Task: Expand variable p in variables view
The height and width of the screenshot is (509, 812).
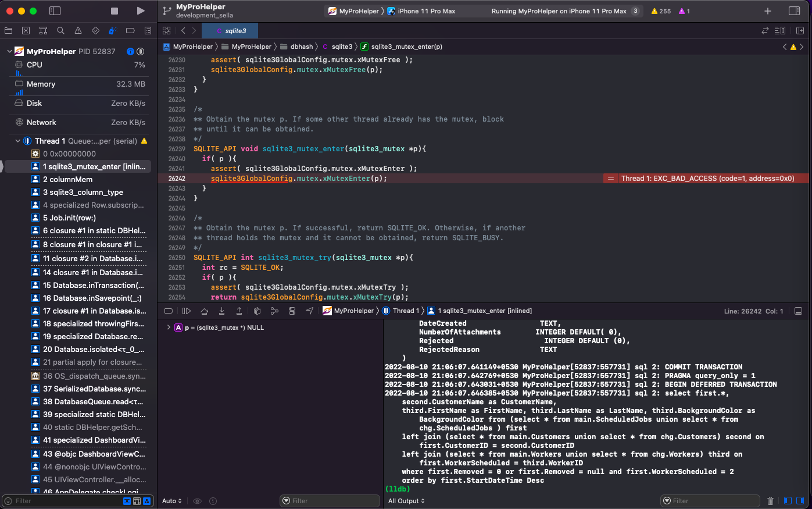Action: pyautogui.click(x=169, y=328)
